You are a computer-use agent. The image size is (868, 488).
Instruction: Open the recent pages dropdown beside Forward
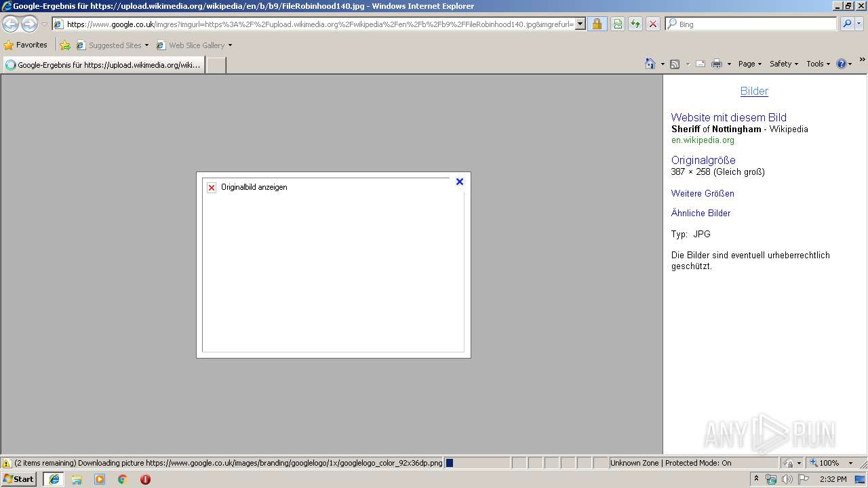pyautogui.click(x=44, y=24)
